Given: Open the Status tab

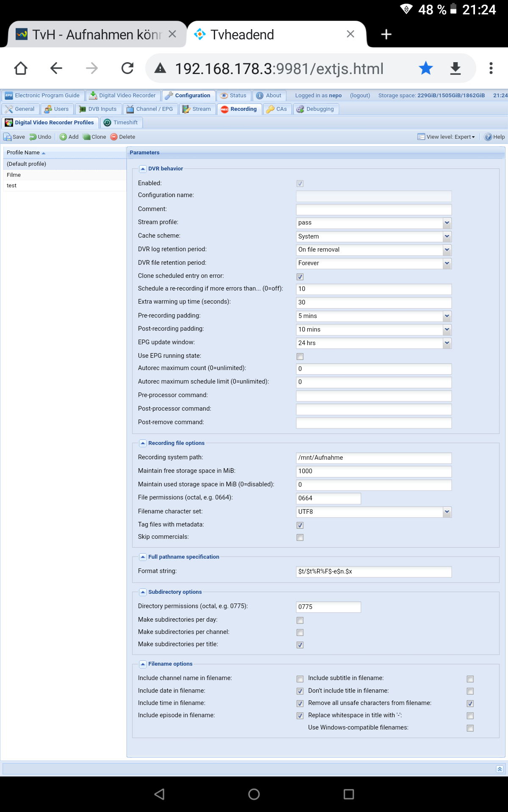Looking at the screenshot, I should [x=234, y=96].
